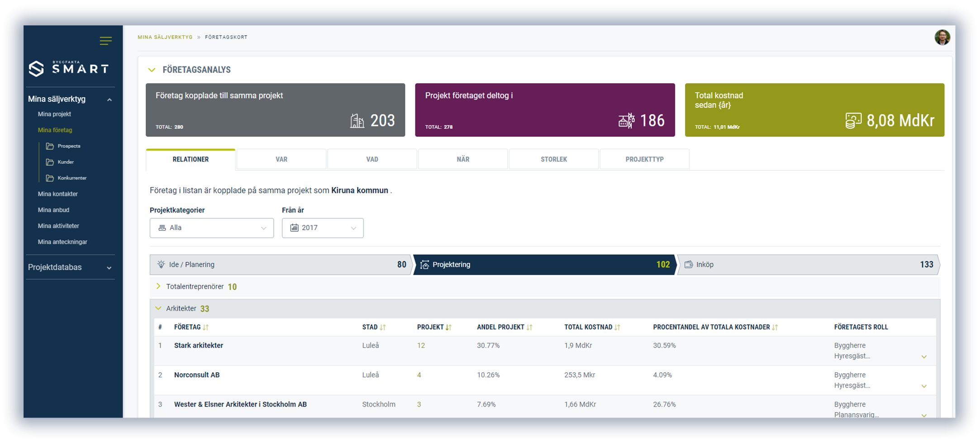Open Stark arkitekter company
The image size is (980, 442).
[199, 346]
